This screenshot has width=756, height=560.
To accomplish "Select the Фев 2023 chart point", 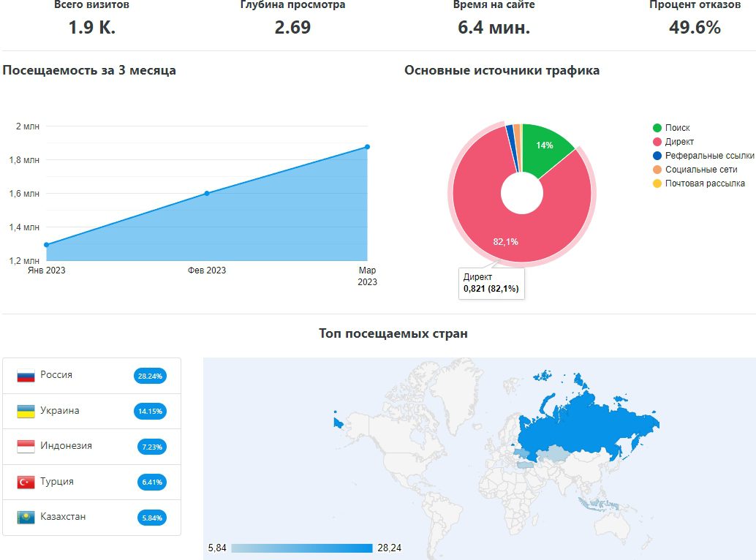I will coord(207,193).
